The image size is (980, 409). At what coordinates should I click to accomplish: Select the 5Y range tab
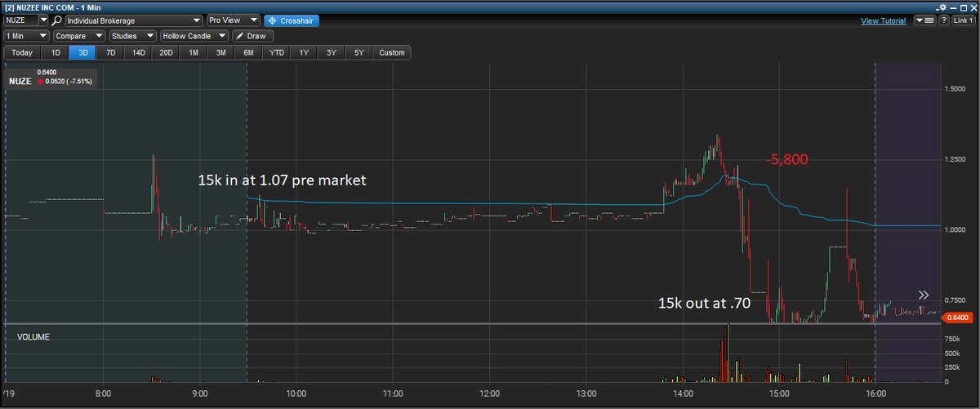tap(359, 52)
